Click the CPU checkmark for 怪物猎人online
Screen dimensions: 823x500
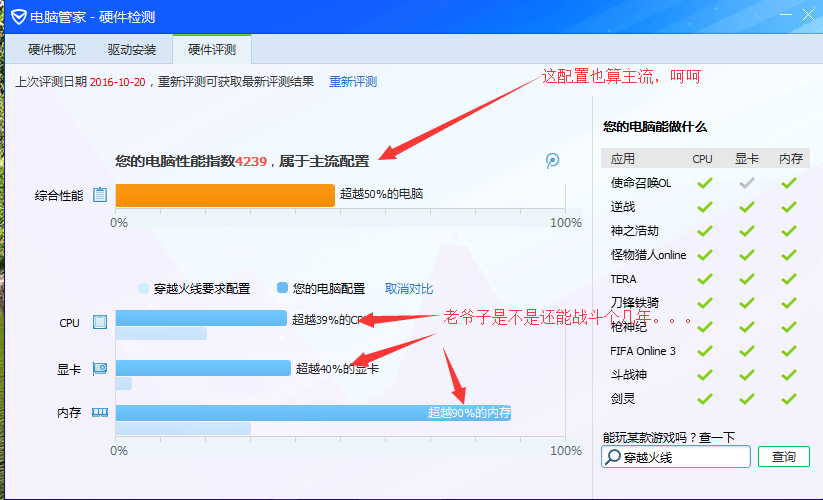click(705, 255)
